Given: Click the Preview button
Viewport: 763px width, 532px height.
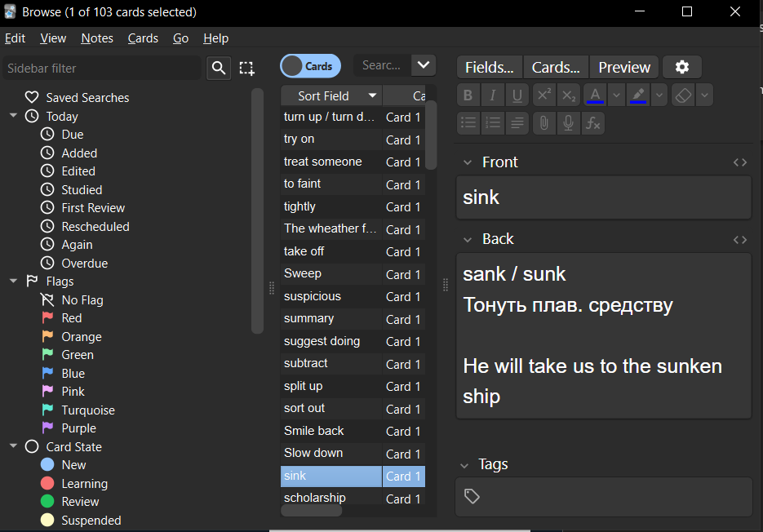Looking at the screenshot, I should (624, 67).
